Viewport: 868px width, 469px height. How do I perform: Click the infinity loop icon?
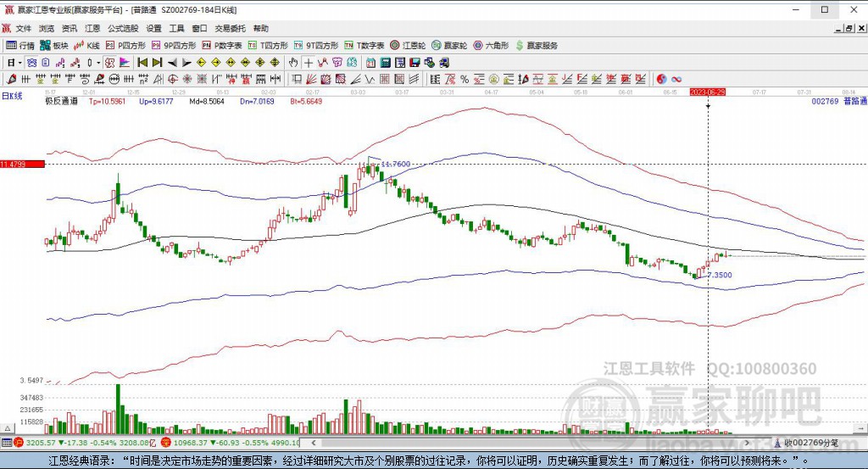[x=676, y=79]
